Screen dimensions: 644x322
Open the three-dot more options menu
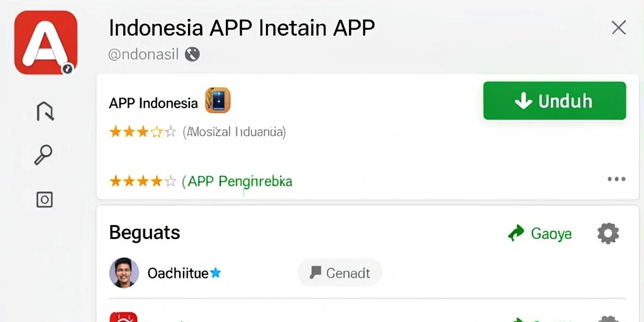pyautogui.click(x=616, y=179)
